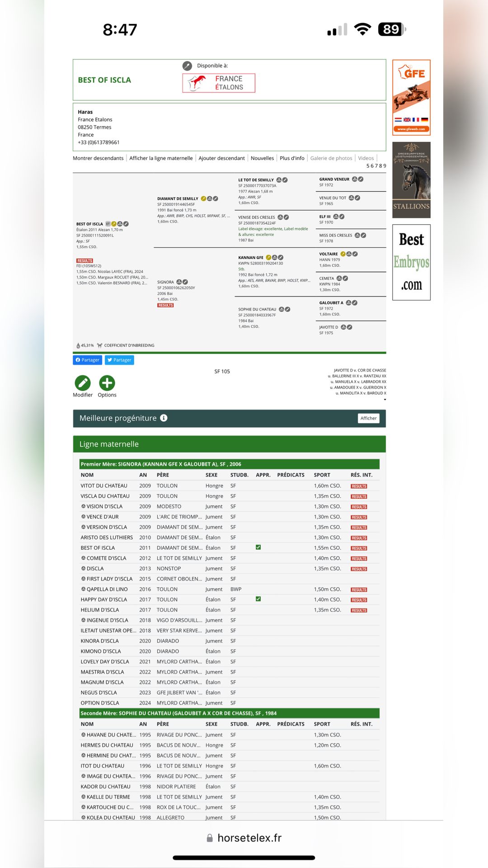Toggle the Appr. checkbox for Happy Day d'Iscla
The image size is (488, 868).
point(258,599)
